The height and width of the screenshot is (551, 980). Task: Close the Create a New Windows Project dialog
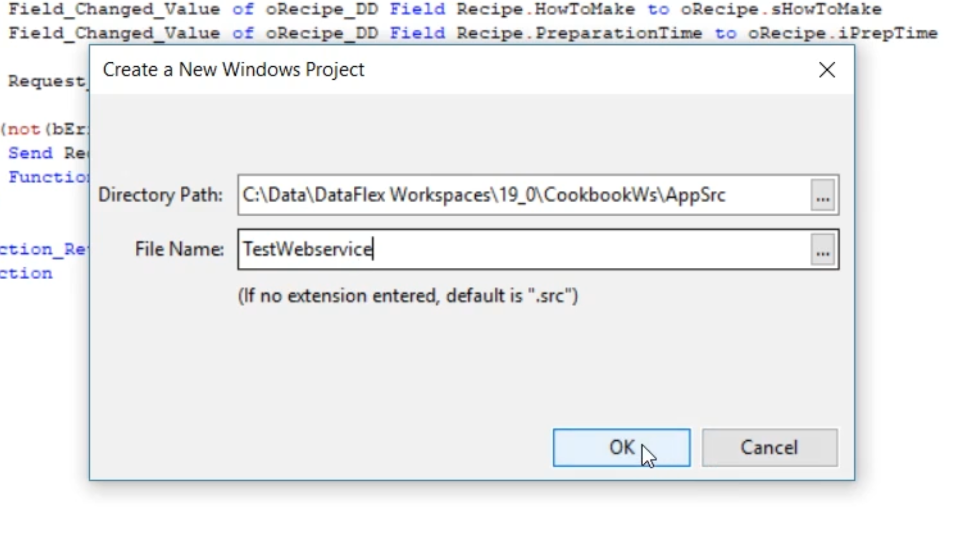[x=827, y=70]
